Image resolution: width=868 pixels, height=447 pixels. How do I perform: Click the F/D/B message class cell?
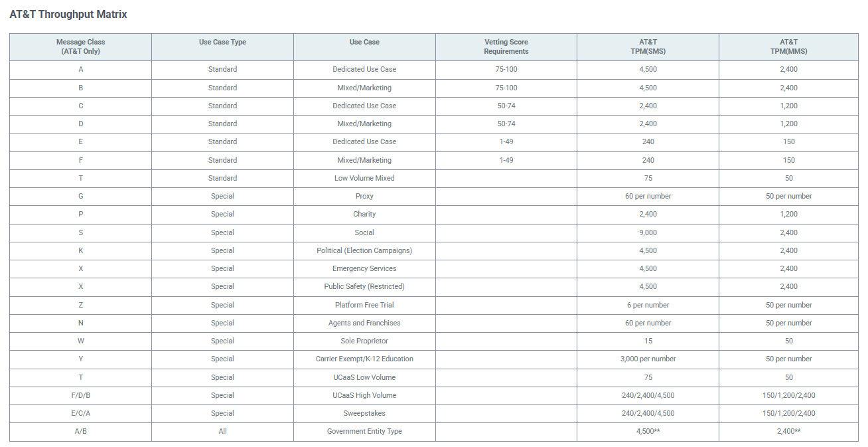tap(80, 395)
